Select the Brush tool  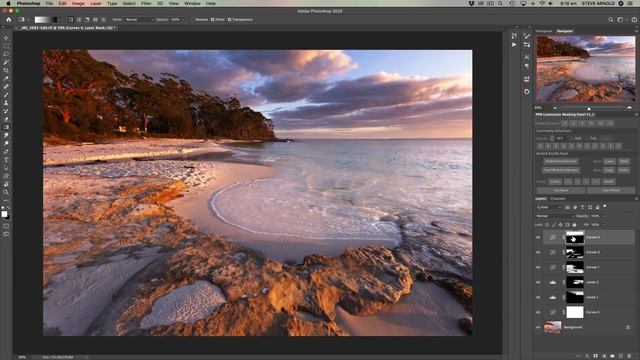click(6, 95)
